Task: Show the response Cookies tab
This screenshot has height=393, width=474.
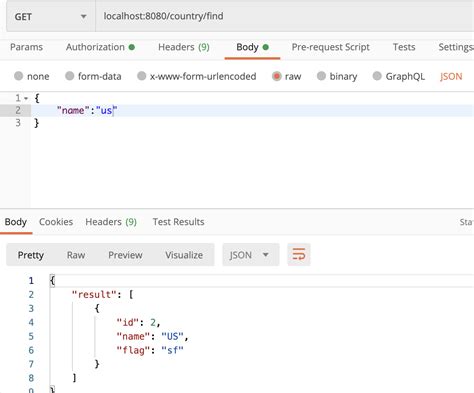Action: point(56,222)
